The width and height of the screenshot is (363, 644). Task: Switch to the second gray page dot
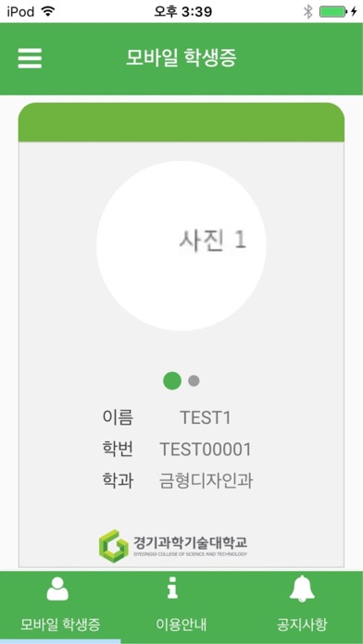click(194, 380)
